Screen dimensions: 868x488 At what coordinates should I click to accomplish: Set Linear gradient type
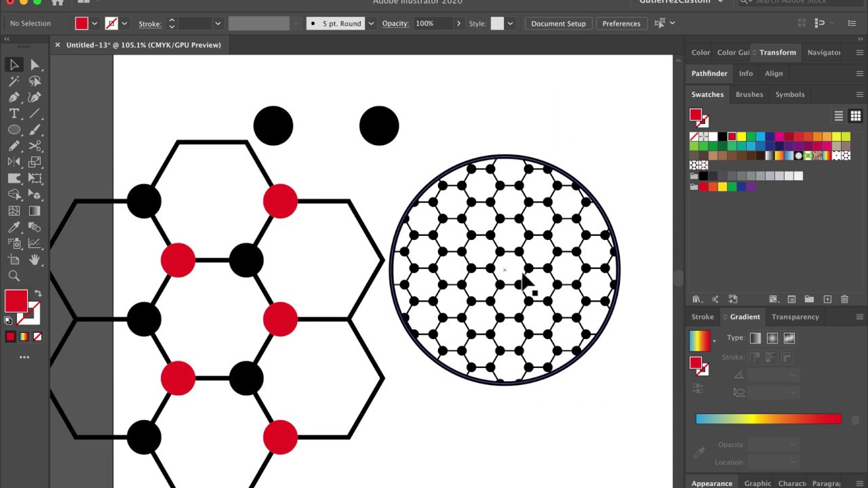tap(755, 338)
